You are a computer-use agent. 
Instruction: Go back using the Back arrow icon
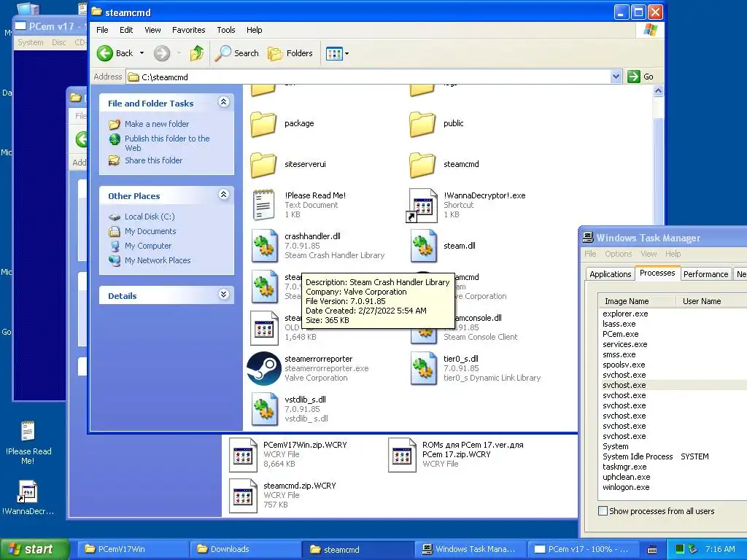(x=105, y=53)
